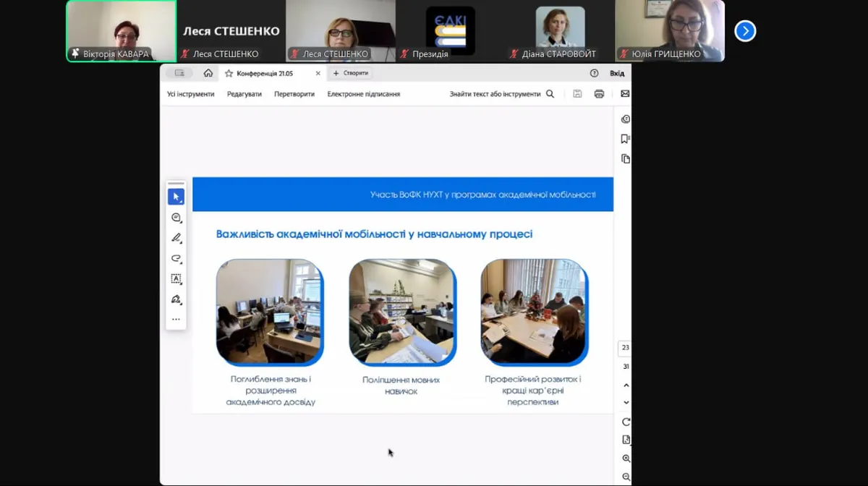Select the fill and sign pen tool
Screen dimensions: 868x486
point(176,299)
